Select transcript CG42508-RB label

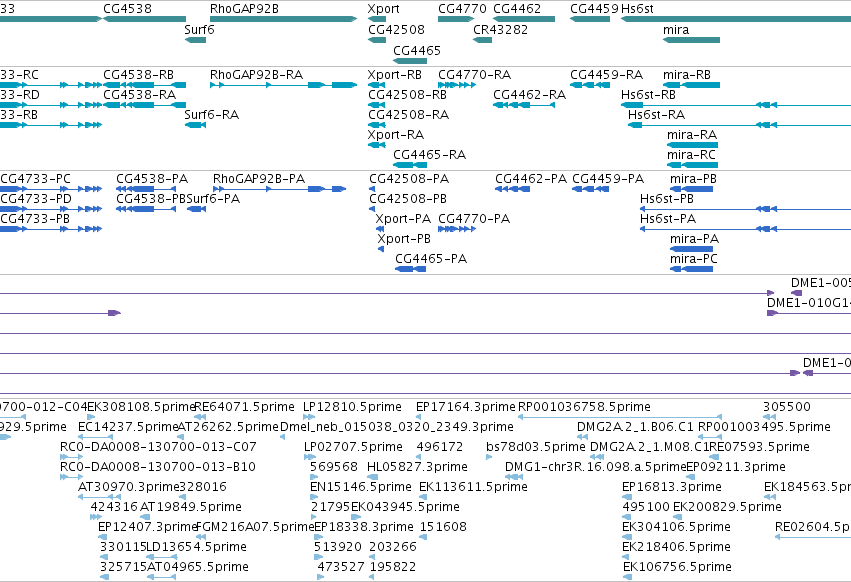(408, 94)
